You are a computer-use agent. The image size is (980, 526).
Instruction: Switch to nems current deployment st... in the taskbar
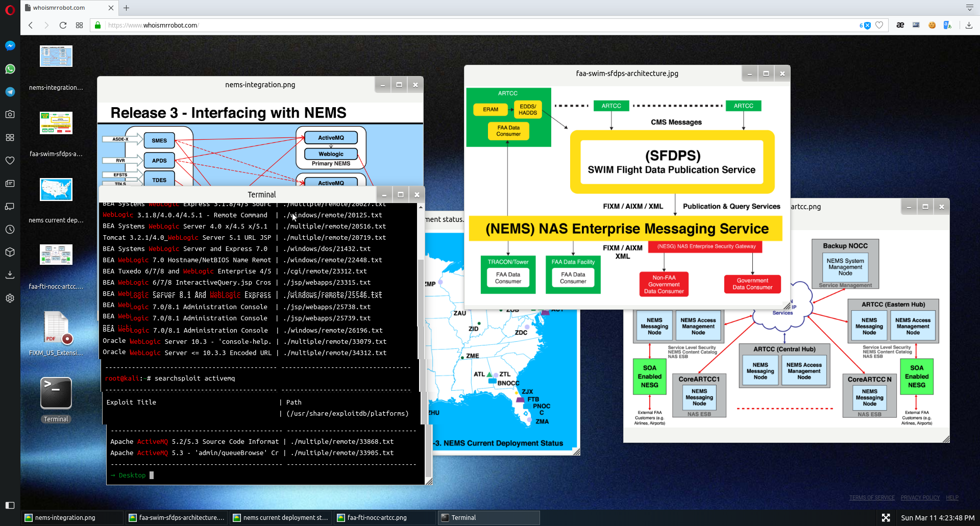281,517
